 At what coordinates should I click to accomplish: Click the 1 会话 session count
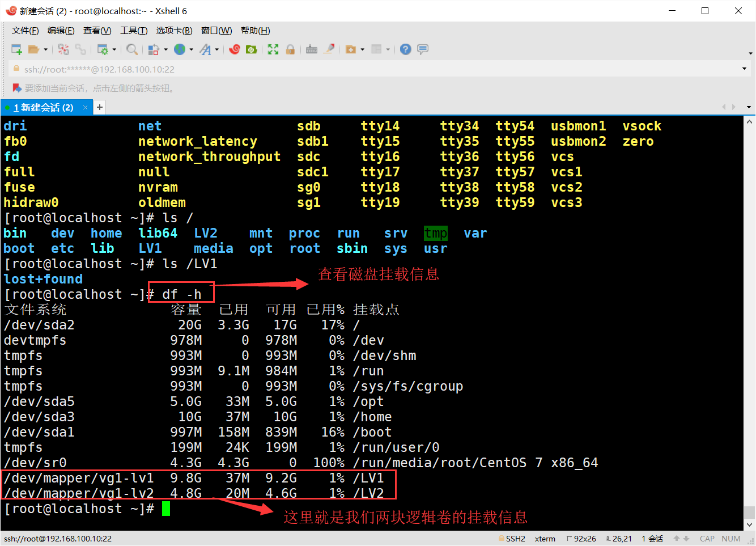pos(652,539)
